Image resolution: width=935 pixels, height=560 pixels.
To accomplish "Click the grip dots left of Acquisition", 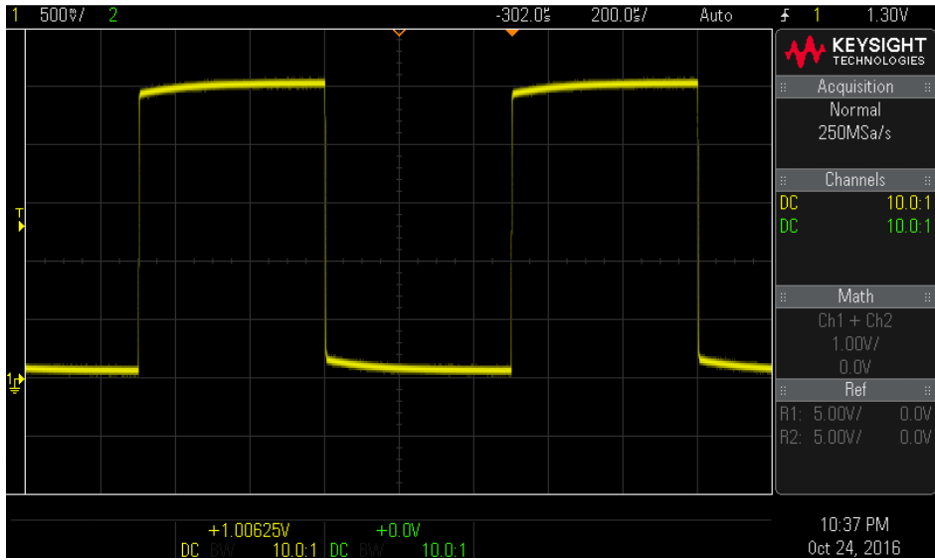I will coord(784,88).
